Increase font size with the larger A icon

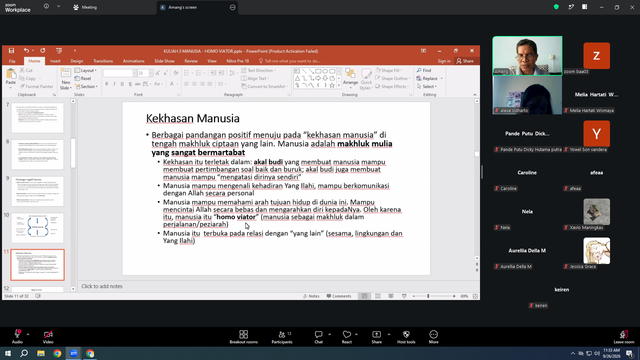158,73
